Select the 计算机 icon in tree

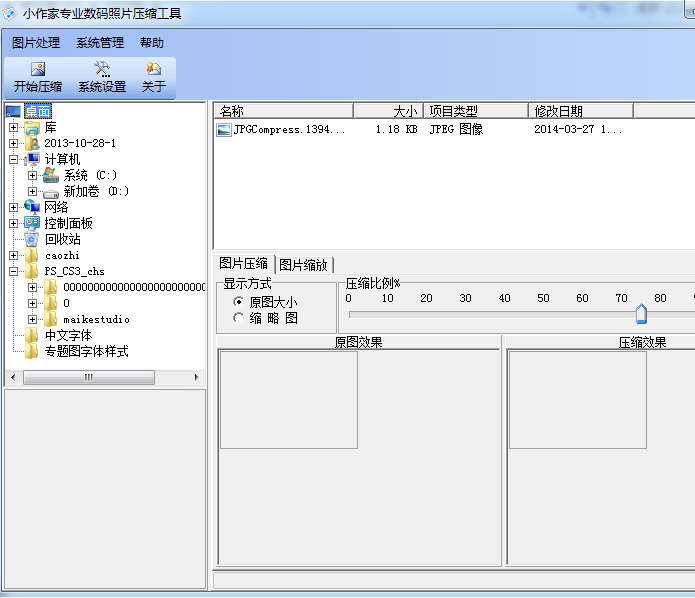coord(33,159)
